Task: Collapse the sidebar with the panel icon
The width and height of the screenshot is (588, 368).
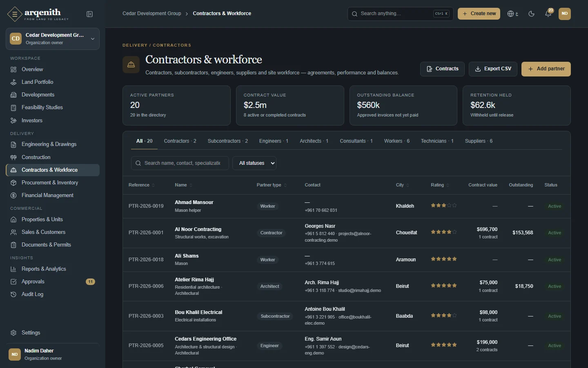Action: pos(90,14)
